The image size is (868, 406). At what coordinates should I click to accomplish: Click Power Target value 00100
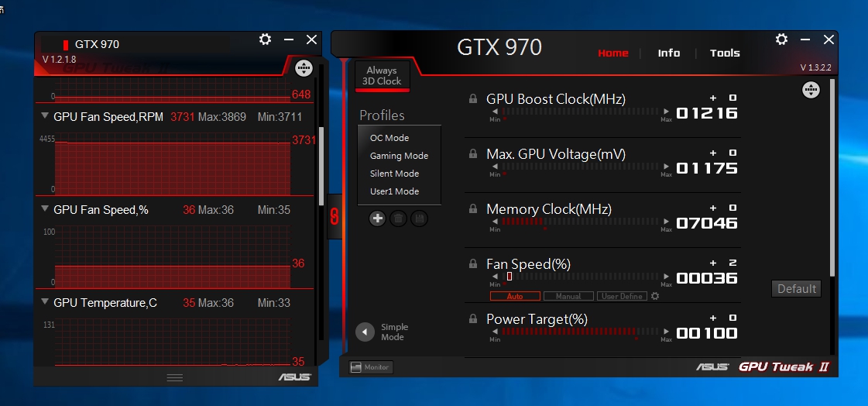[x=707, y=333]
